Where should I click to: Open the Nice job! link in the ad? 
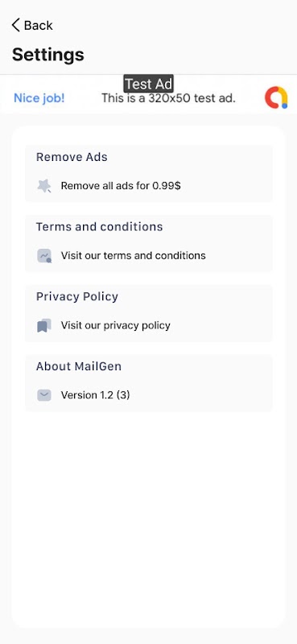click(39, 98)
